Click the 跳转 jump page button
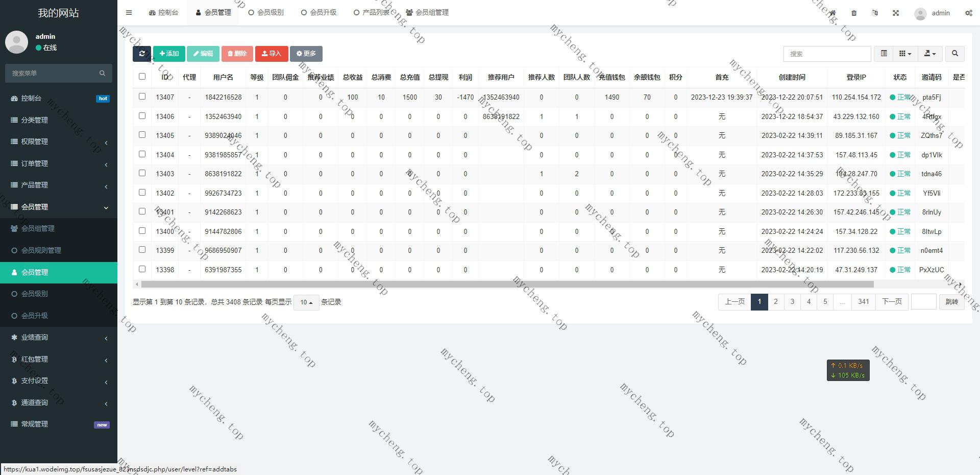 pos(951,302)
